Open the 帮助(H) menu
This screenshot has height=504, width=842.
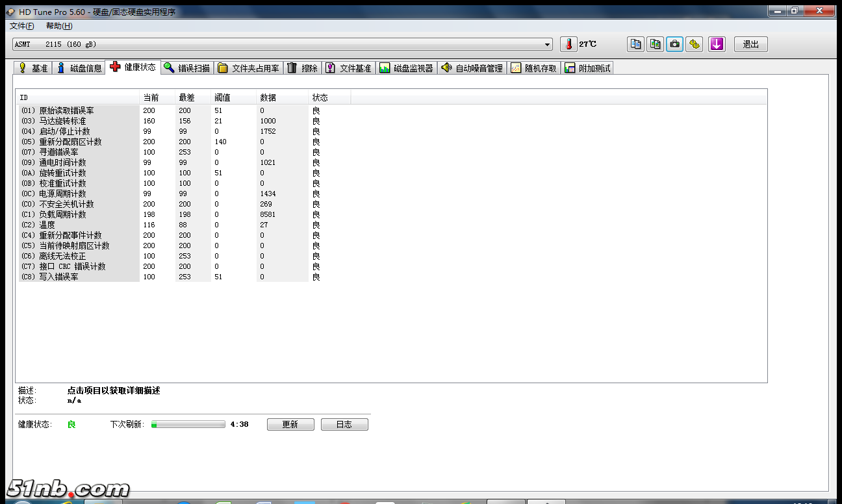[59, 26]
